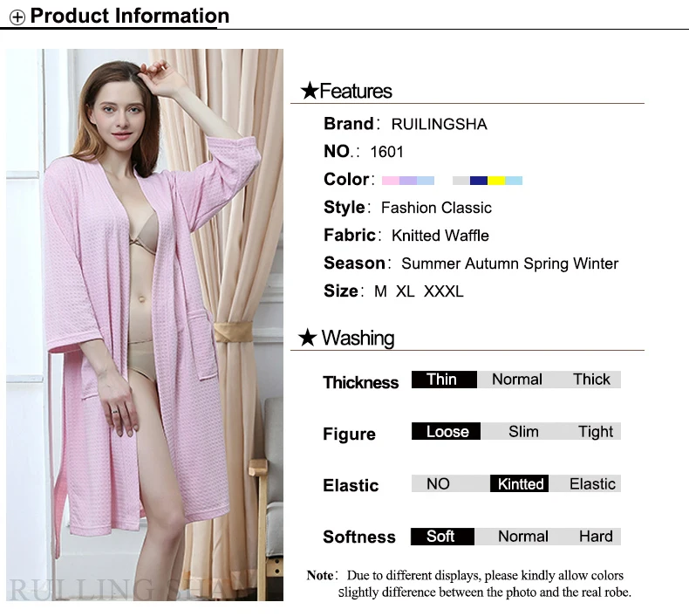The image size is (689, 616).
Task: Choose the Loose figure option
Action: click(x=446, y=431)
